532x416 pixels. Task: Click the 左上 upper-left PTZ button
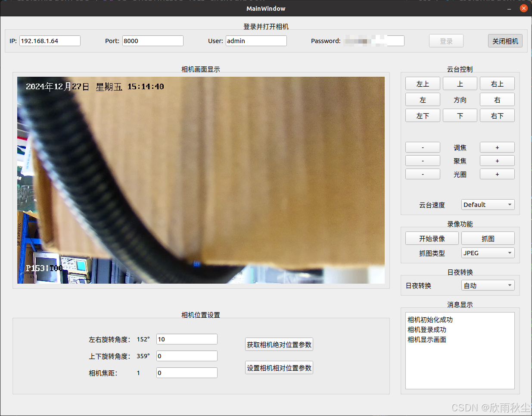[422, 84]
